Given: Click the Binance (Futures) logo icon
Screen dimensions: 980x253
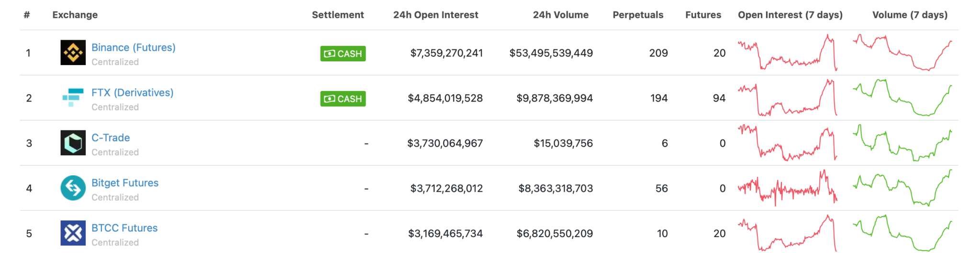Looking at the screenshot, I should pyautogui.click(x=73, y=53).
